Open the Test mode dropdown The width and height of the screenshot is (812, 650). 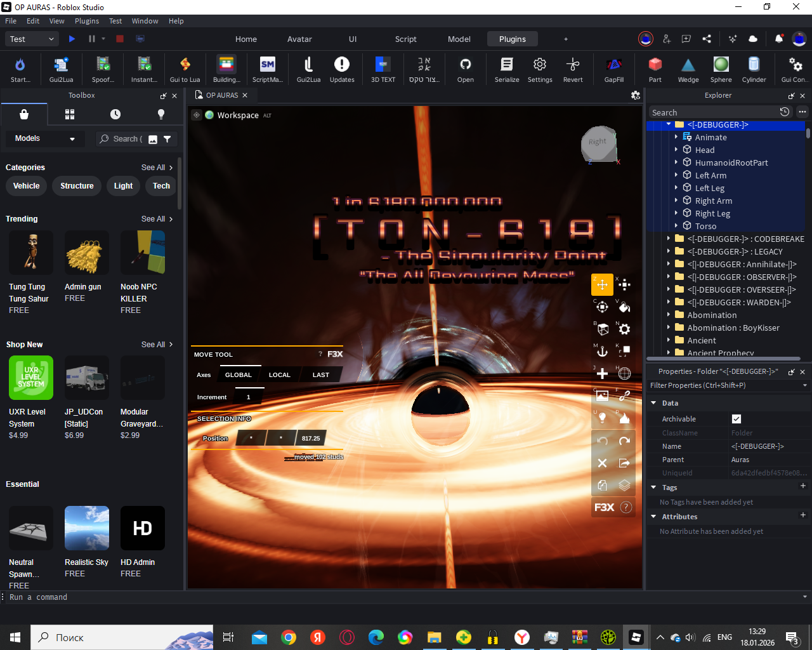[x=32, y=39]
